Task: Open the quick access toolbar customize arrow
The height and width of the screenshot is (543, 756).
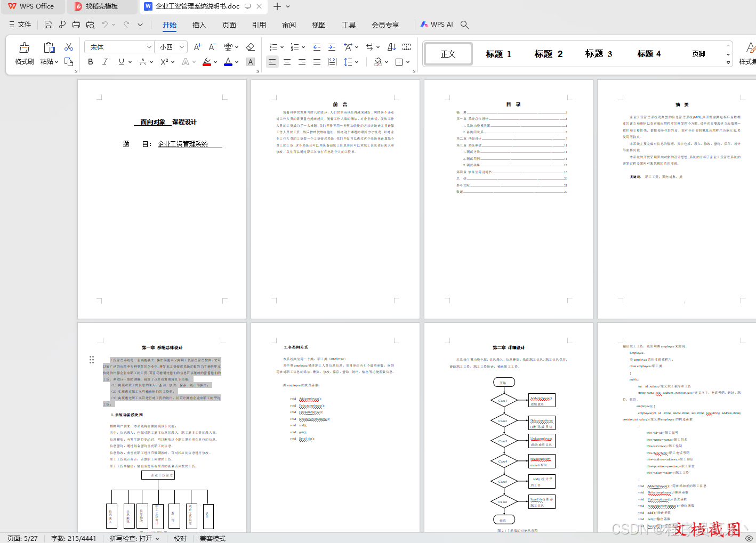Action: [140, 25]
